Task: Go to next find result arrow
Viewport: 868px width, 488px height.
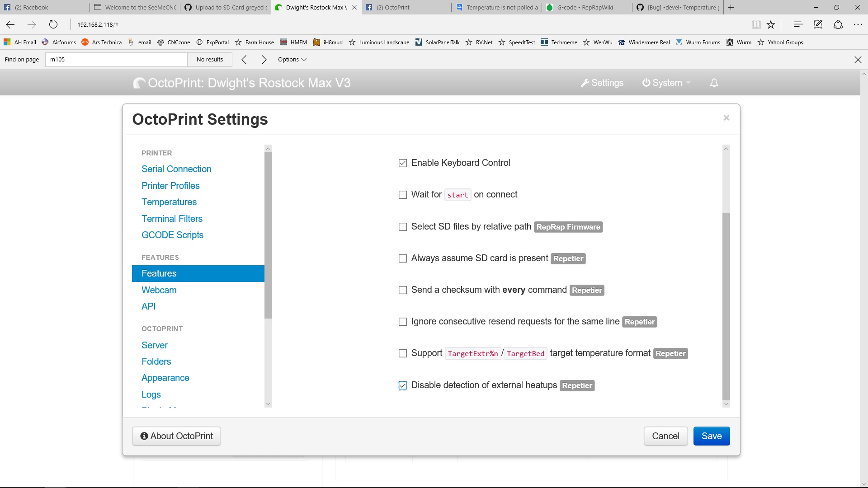Action: tap(264, 60)
